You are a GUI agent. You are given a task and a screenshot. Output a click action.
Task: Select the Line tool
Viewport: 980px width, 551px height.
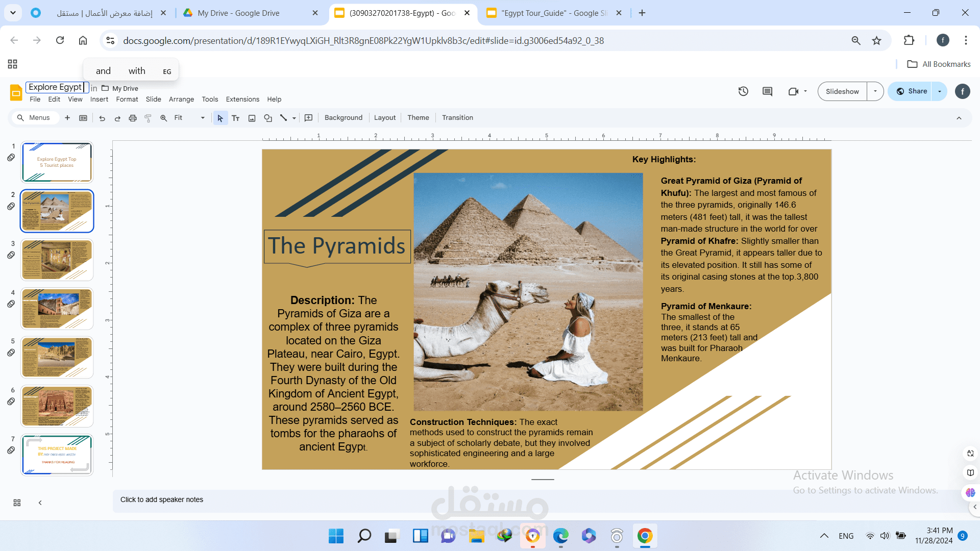pos(283,118)
